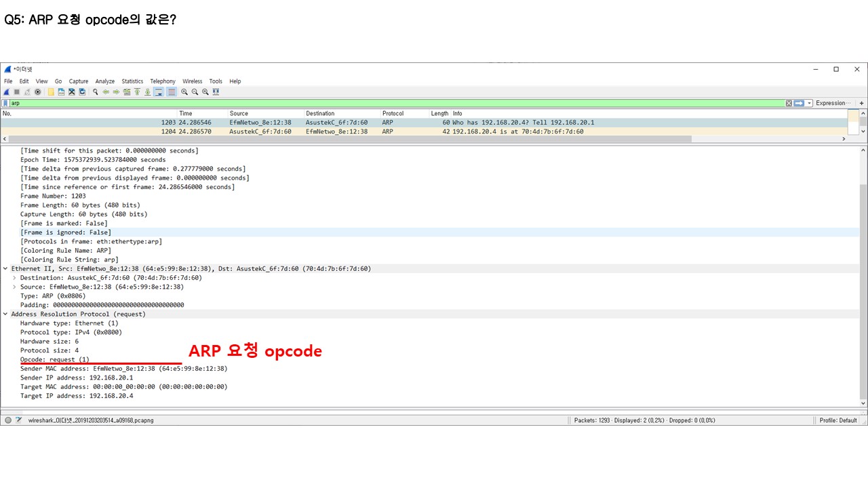Image resolution: width=868 pixels, height=488 pixels.
Task: Open capture file properties in the status bar
Action: click(x=19, y=420)
